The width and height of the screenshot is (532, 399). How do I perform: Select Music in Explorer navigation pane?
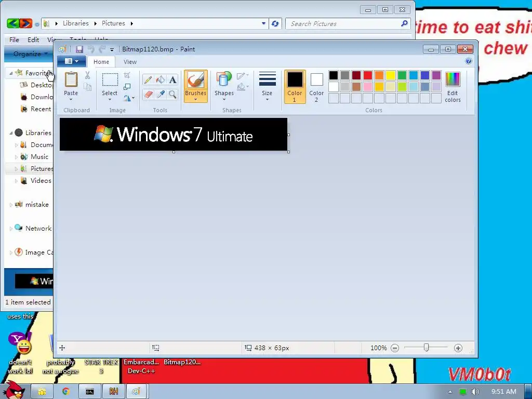(39, 157)
